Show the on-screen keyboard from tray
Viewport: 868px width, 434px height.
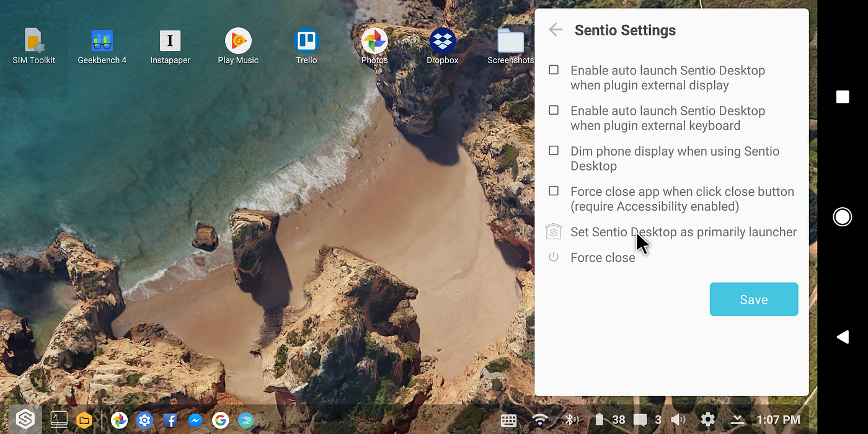point(509,420)
